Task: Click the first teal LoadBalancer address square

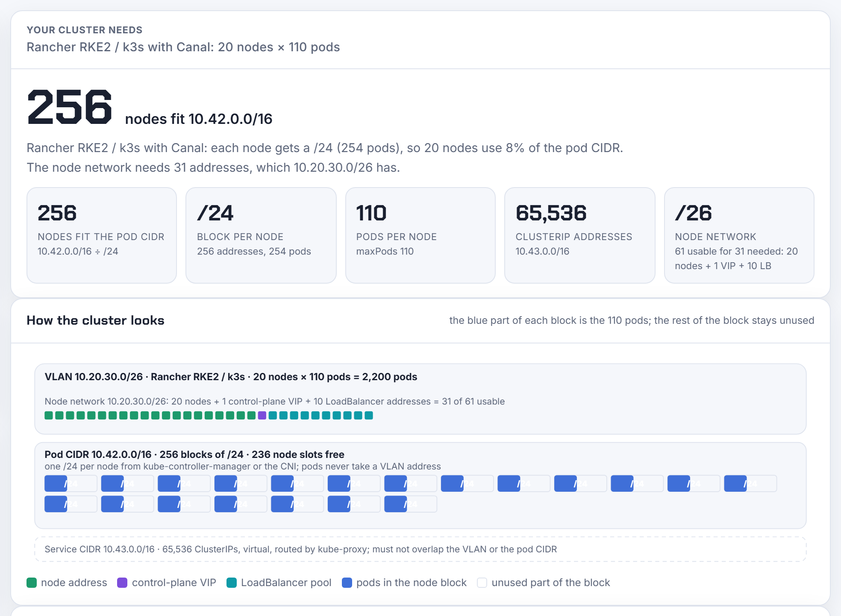Action: point(273,415)
